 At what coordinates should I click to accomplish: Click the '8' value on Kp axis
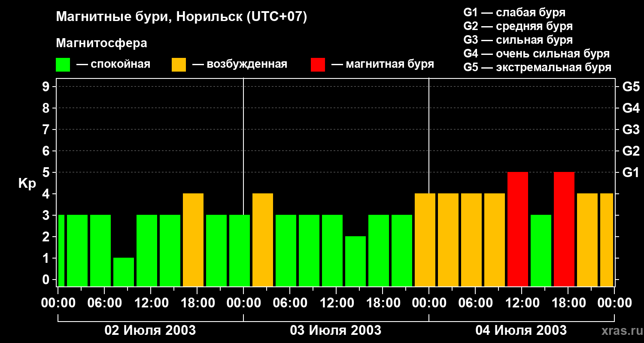47,108
